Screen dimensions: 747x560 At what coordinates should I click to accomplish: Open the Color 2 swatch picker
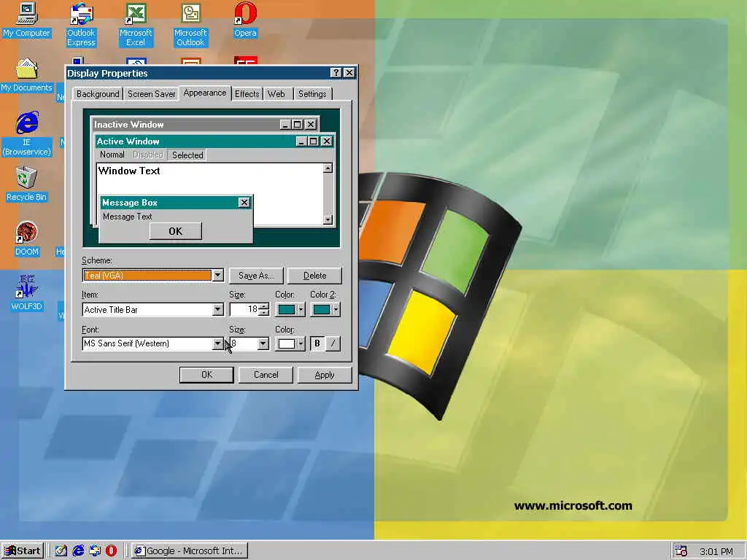(x=325, y=309)
